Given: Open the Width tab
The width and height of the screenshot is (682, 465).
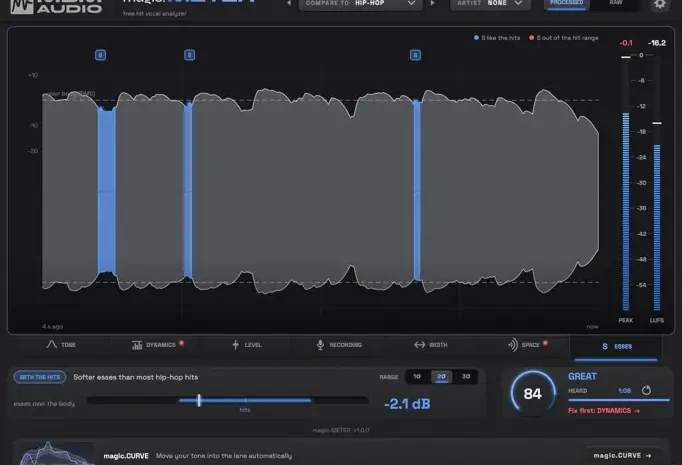Looking at the screenshot, I should (431, 345).
